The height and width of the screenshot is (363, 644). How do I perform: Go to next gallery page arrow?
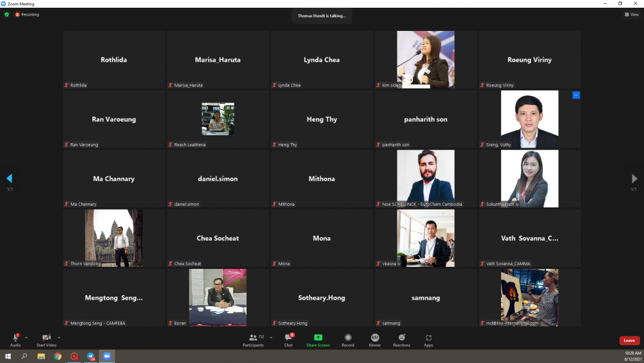click(634, 178)
